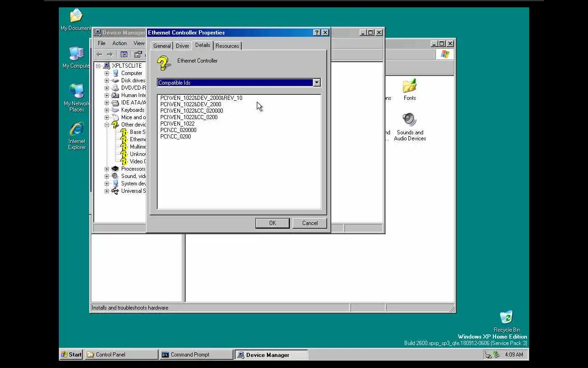This screenshot has height=368, width=588.
Task: Expand the Human Interface Devices node
Action: pos(107,95)
